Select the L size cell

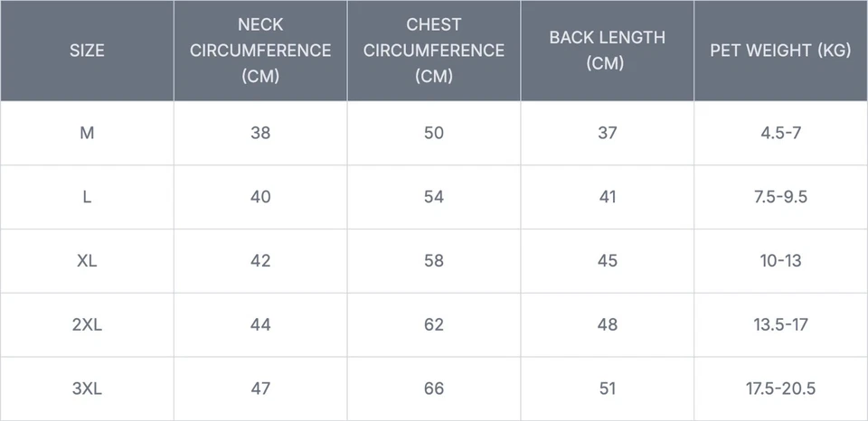pos(87,197)
